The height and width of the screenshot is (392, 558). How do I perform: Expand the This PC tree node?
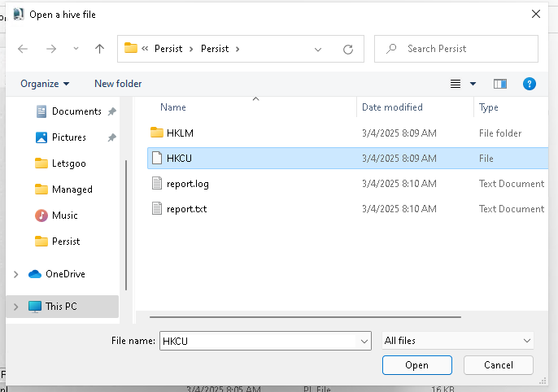click(15, 307)
